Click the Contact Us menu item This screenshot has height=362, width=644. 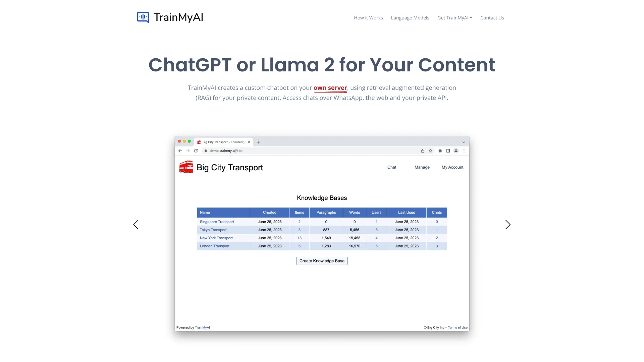coord(492,17)
